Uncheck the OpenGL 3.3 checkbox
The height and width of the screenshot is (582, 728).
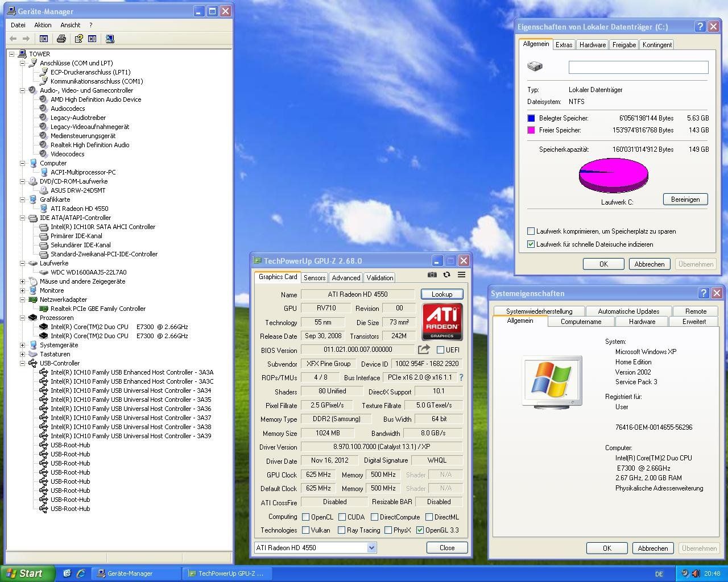[420, 530]
